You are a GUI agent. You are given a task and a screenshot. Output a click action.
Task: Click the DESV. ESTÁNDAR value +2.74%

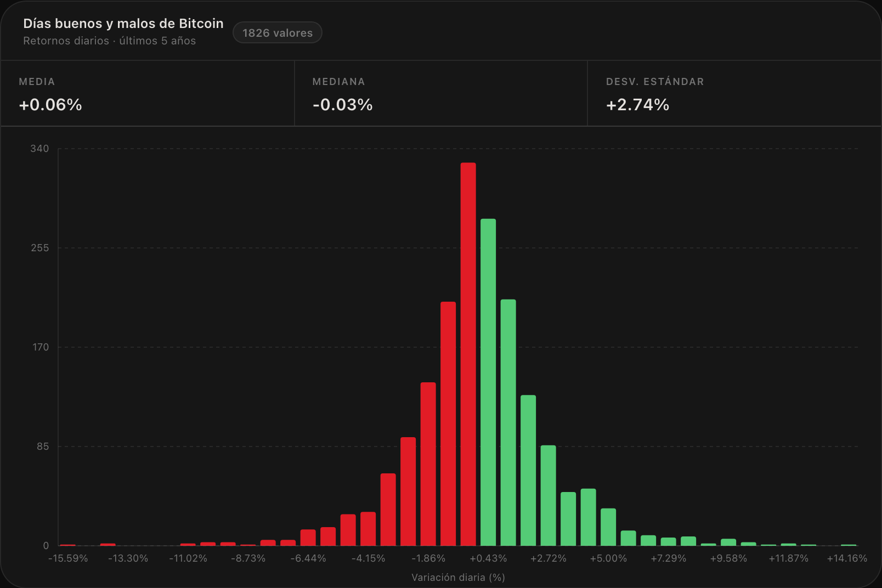click(637, 105)
